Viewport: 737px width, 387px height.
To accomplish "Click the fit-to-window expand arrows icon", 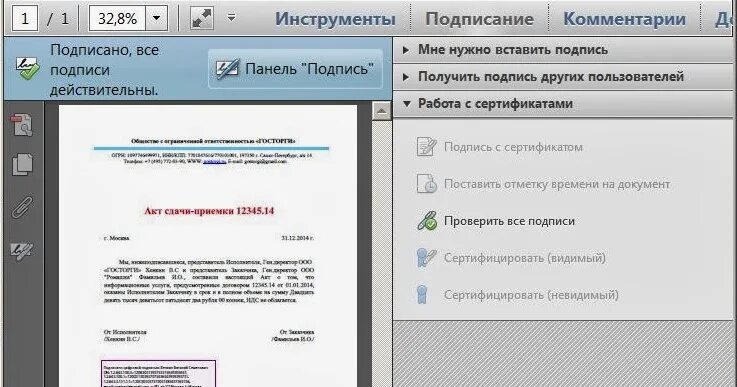I will coord(202,18).
